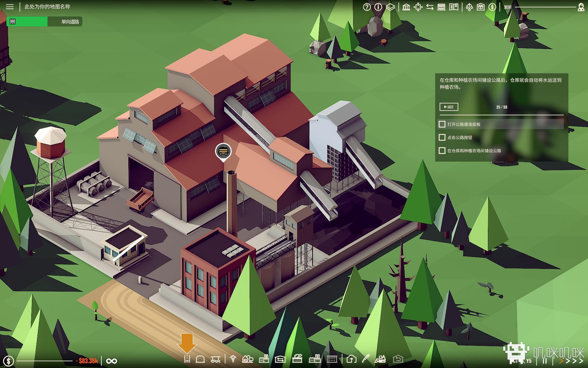Viewport: 588px width, 368px height.
Task: Click the 返回 back button
Action: (449, 107)
